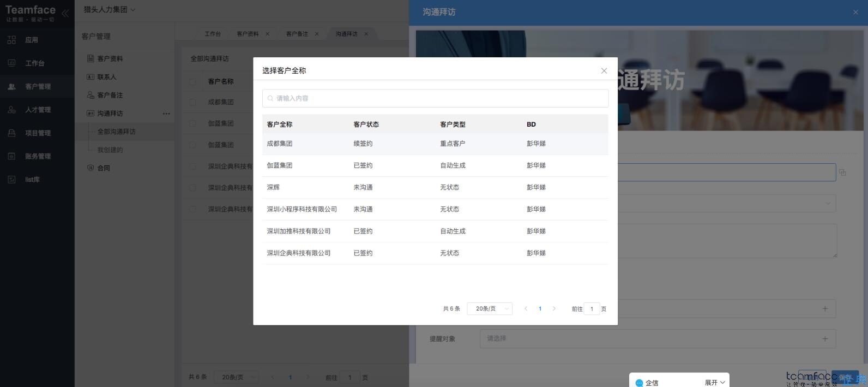The image size is (868, 387).
Task: Open 客户资料 submenu item
Action: pyautogui.click(x=110, y=58)
